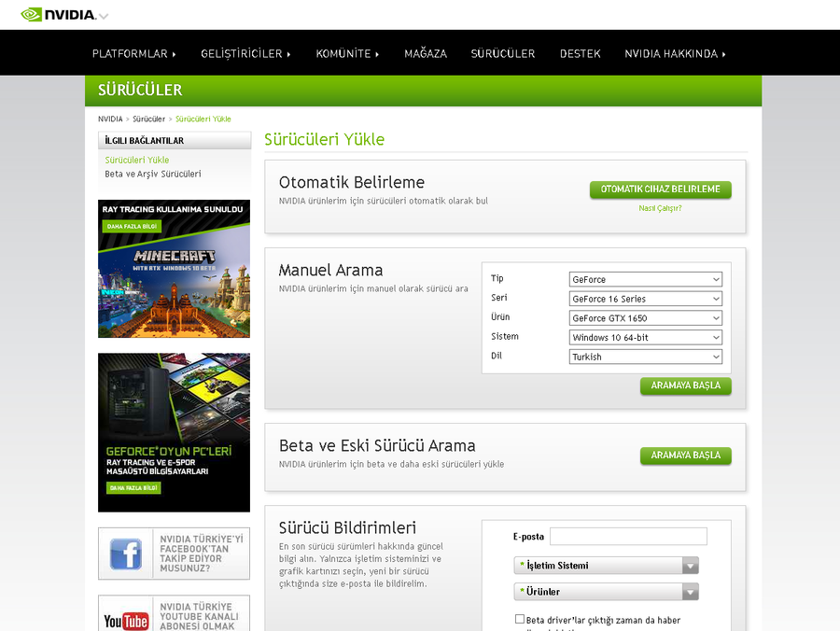Click the E-posta input field
Screen dimensions: 840x631
click(628, 536)
